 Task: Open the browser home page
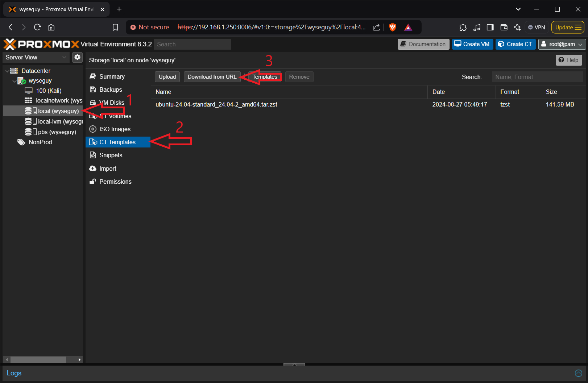coord(51,27)
